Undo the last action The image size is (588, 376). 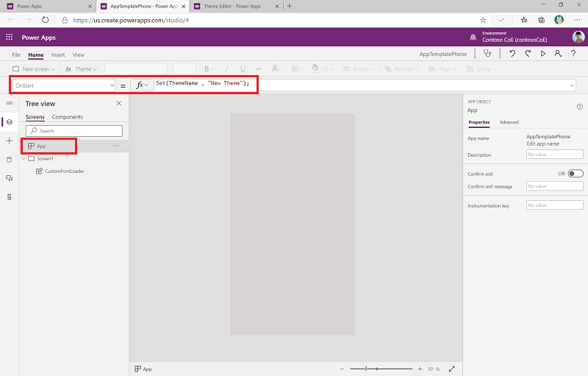[512, 54]
